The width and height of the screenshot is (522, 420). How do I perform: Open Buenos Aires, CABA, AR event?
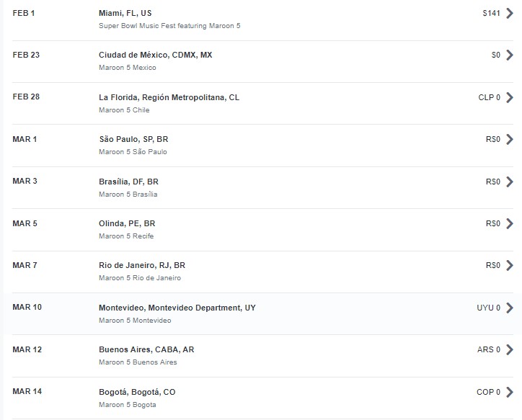[146, 350]
